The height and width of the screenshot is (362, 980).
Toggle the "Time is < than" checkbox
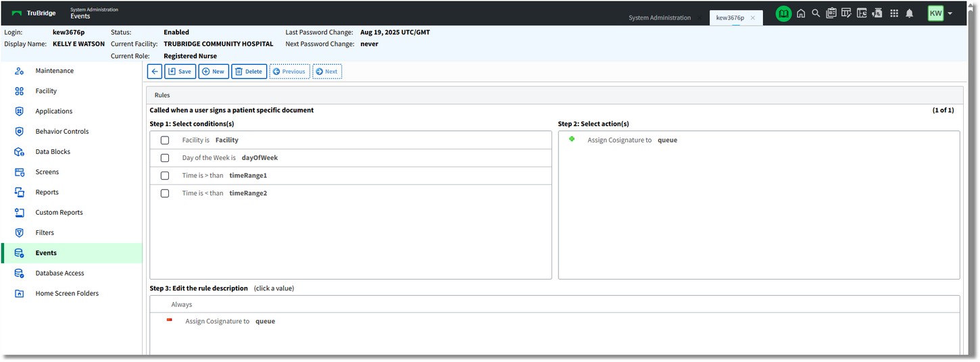coord(165,193)
